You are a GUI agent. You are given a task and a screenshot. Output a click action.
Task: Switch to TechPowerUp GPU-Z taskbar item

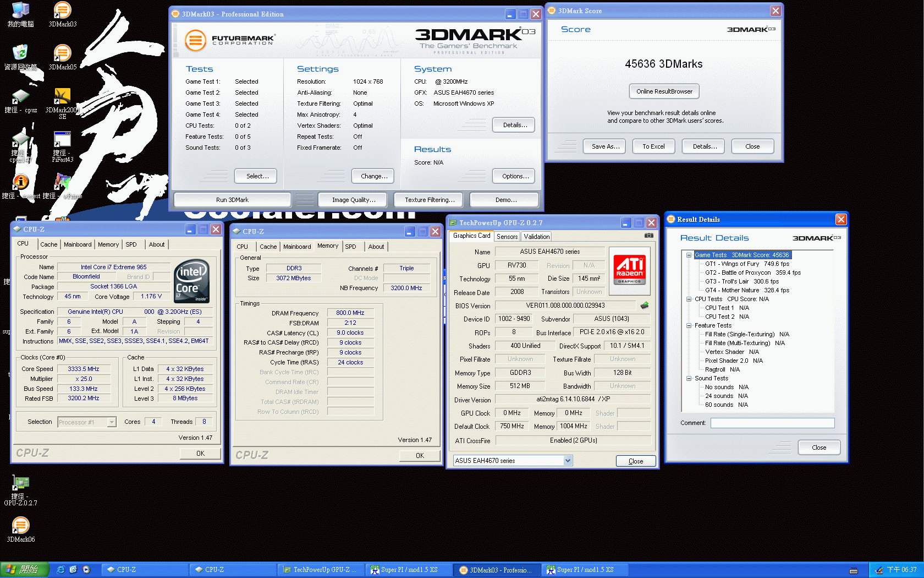point(321,570)
